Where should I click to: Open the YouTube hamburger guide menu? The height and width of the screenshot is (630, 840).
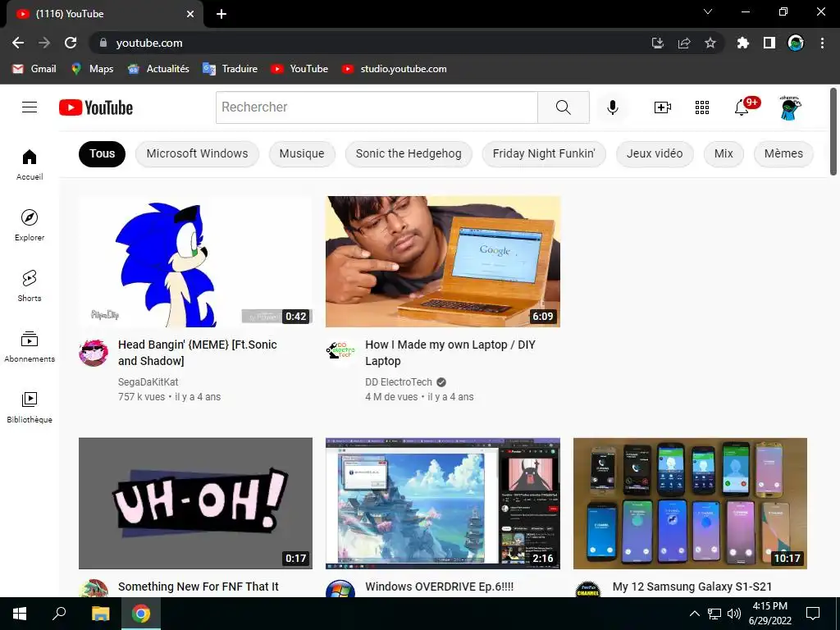tap(30, 107)
